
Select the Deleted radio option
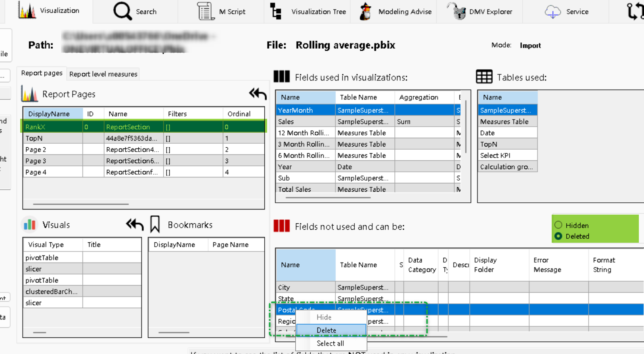[558, 236]
